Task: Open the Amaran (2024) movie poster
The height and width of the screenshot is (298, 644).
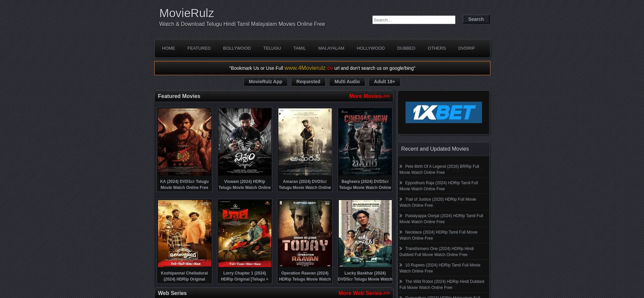Action: click(305, 142)
